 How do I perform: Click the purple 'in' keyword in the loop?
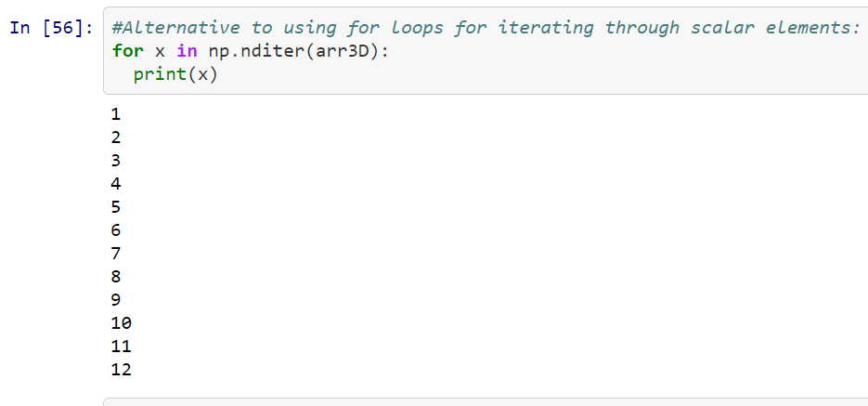coord(187,51)
